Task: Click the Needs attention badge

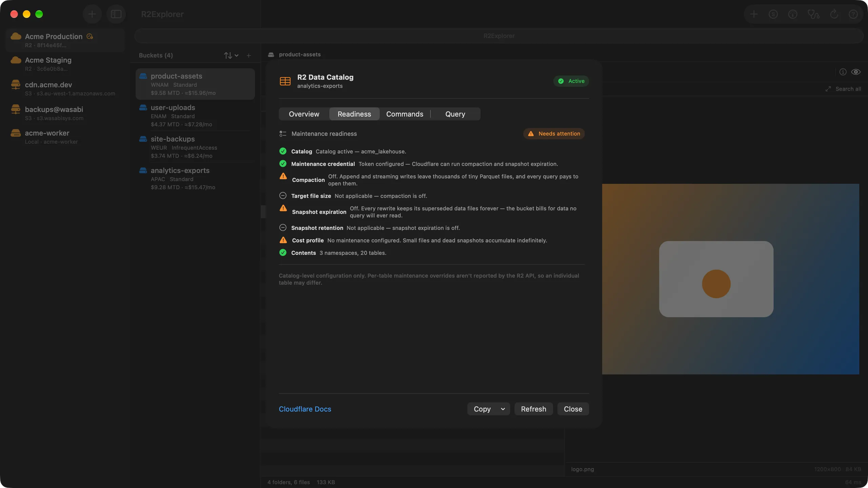Action: tap(554, 134)
